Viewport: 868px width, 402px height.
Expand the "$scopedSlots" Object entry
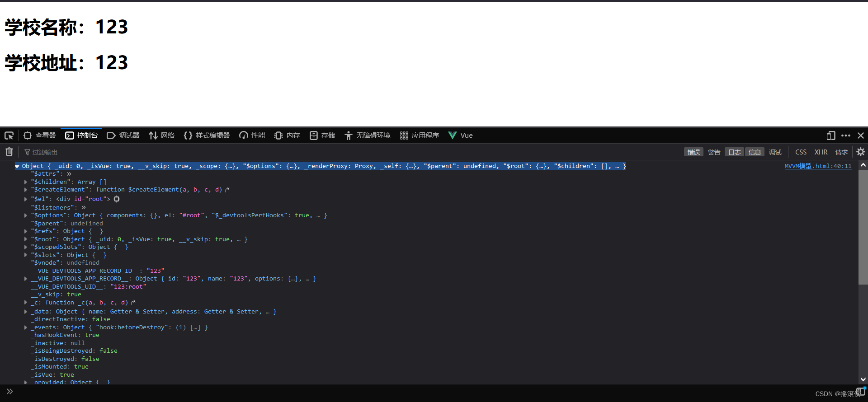[26, 247]
